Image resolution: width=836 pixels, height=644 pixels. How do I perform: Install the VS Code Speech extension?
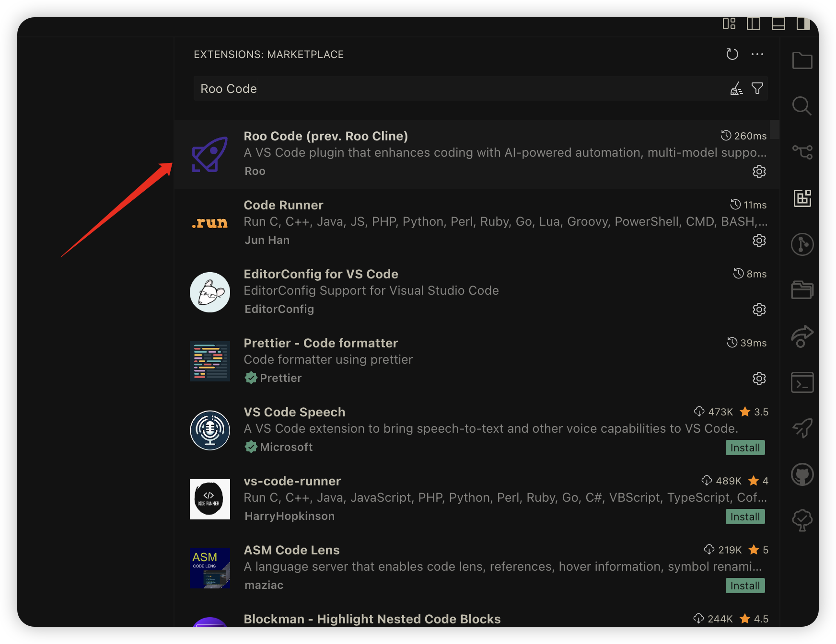(745, 448)
